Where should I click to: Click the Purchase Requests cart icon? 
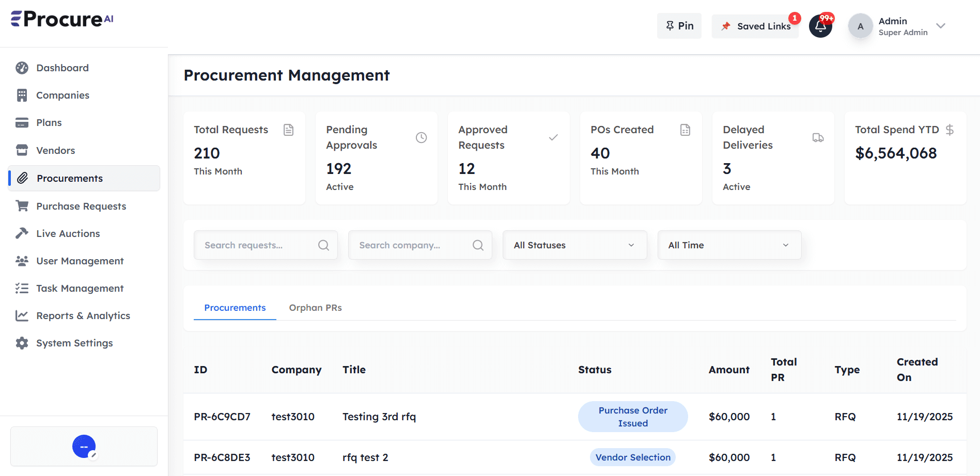(21, 205)
